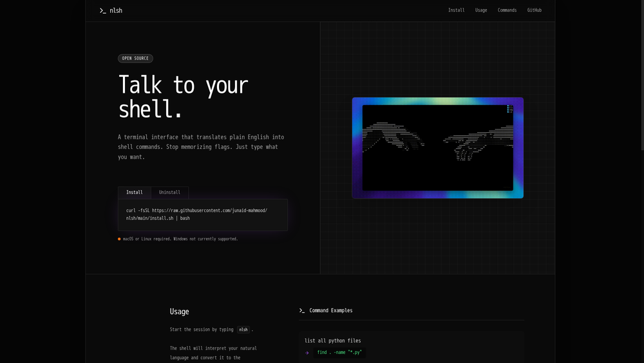This screenshot has height=363, width=644.
Task: Open the Usage navigation link
Action: point(481,10)
